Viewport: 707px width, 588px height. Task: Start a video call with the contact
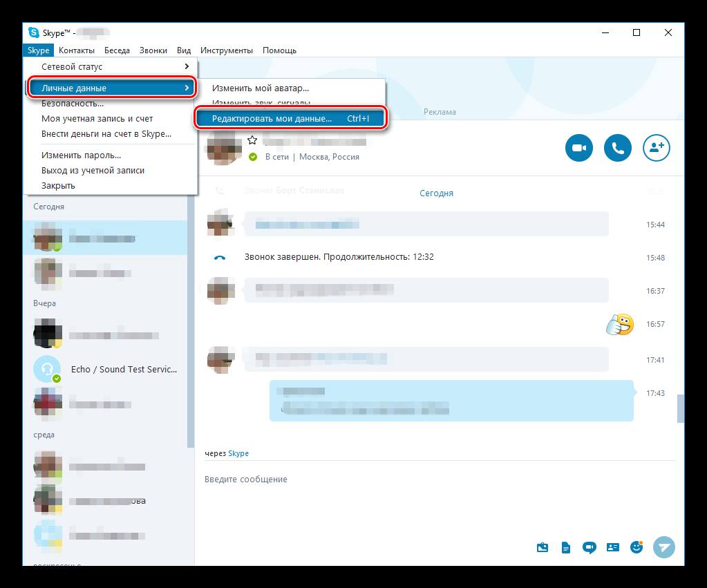click(579, 147)
